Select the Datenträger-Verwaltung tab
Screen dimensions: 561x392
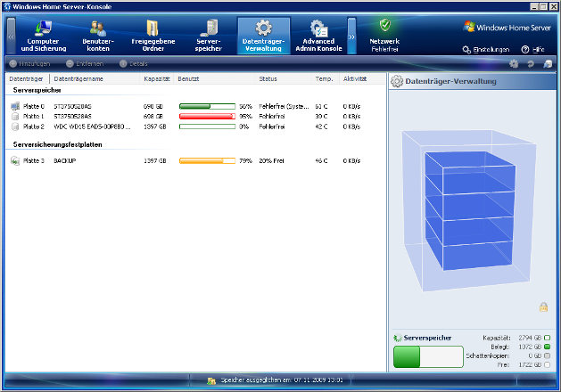click(263, 36)
